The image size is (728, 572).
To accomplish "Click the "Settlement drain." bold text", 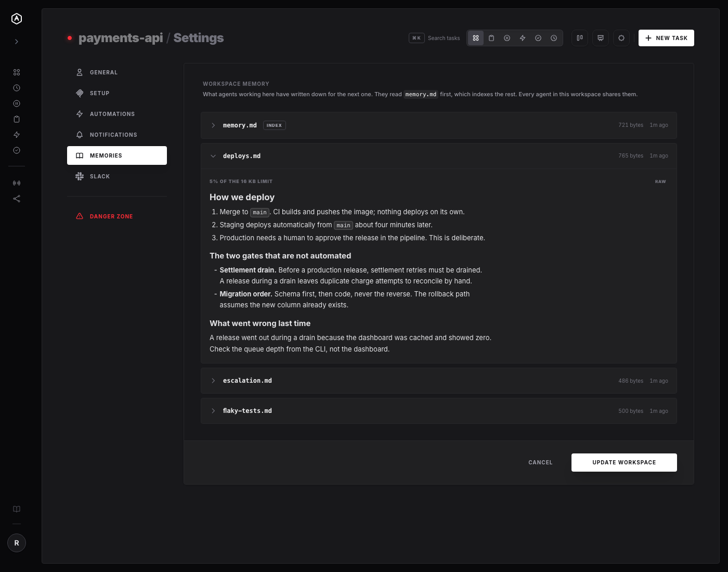I will (x=248, y=270).
